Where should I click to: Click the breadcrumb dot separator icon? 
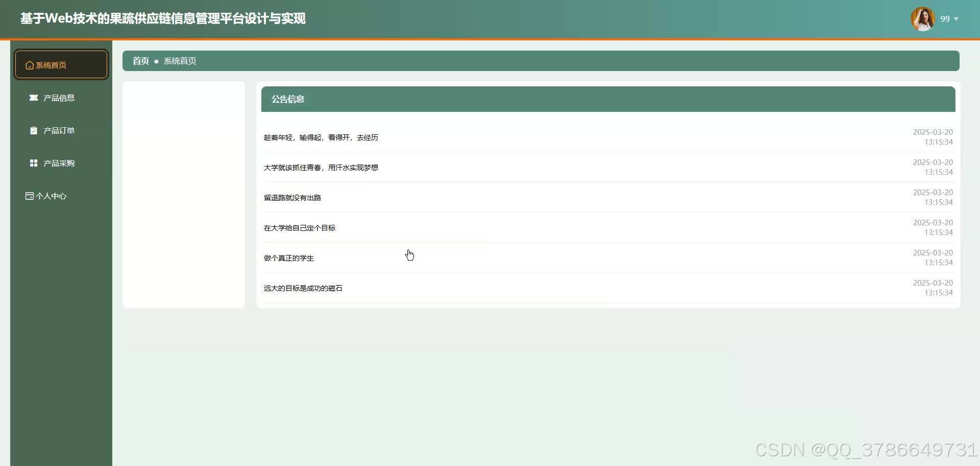click(x=156, y=61)
